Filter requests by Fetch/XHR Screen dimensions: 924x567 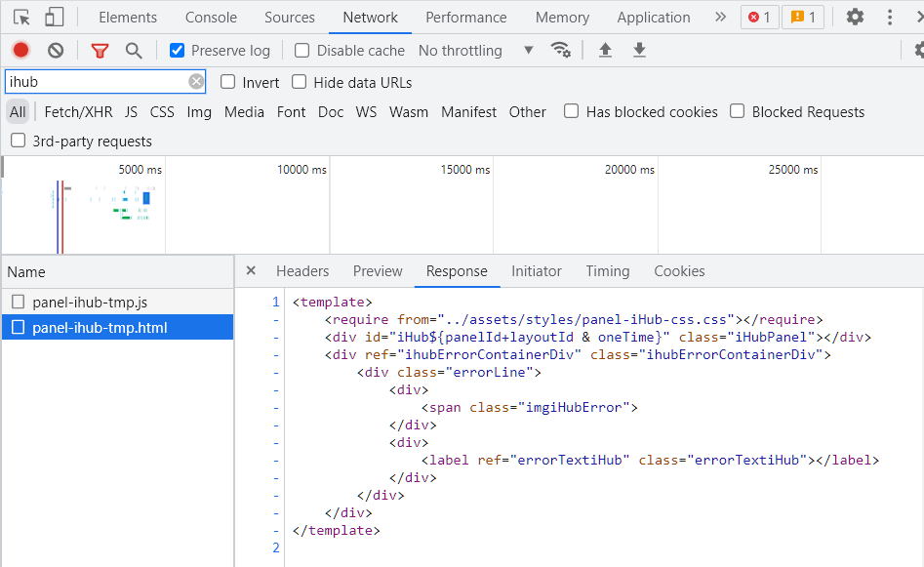pyautogui.click(x=78, y=112)
